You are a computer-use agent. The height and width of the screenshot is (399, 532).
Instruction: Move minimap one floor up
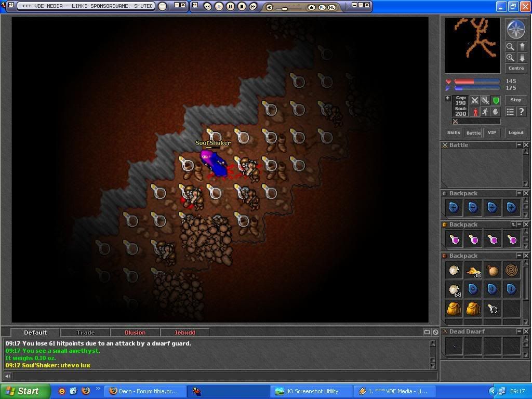pyautogui.click(x=522, y=47)
